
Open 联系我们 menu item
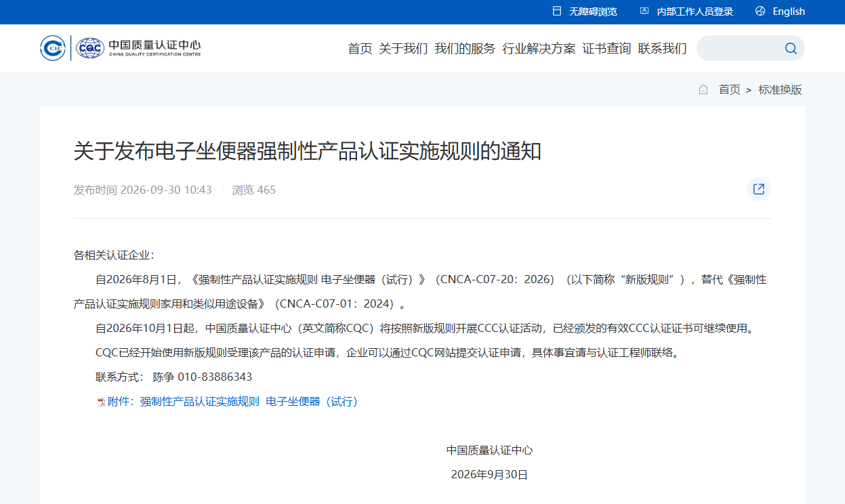(x=662, y=48)
